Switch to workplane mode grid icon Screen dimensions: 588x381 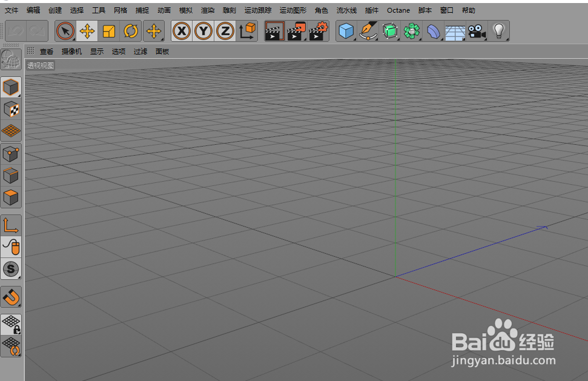[11, 131]
